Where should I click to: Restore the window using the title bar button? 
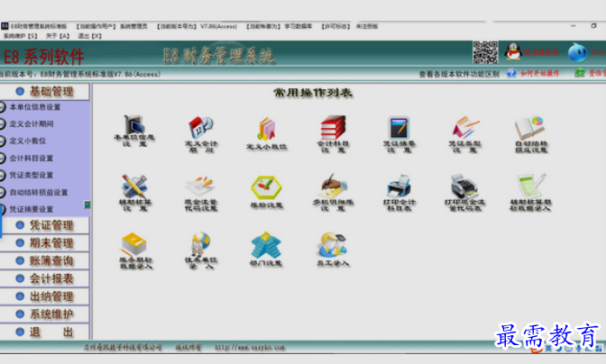click(593, 26)
